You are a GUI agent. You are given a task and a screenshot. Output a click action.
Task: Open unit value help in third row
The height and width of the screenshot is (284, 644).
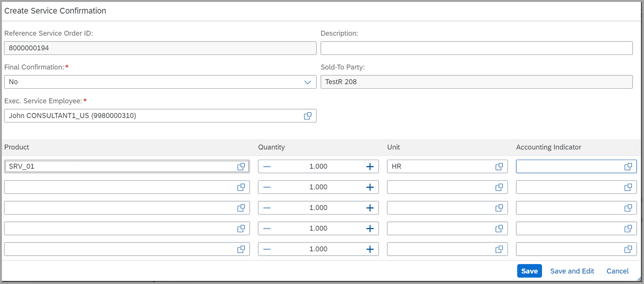coord(499,208)
